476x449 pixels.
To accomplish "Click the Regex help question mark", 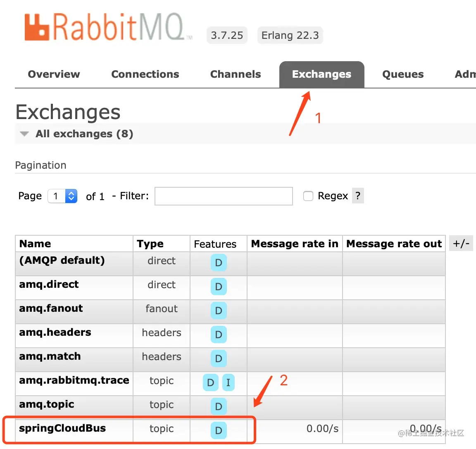I will [x=358, y=196].
